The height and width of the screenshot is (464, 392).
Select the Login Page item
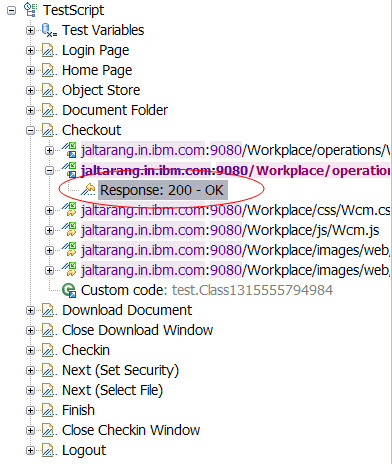tap(95, 51)
